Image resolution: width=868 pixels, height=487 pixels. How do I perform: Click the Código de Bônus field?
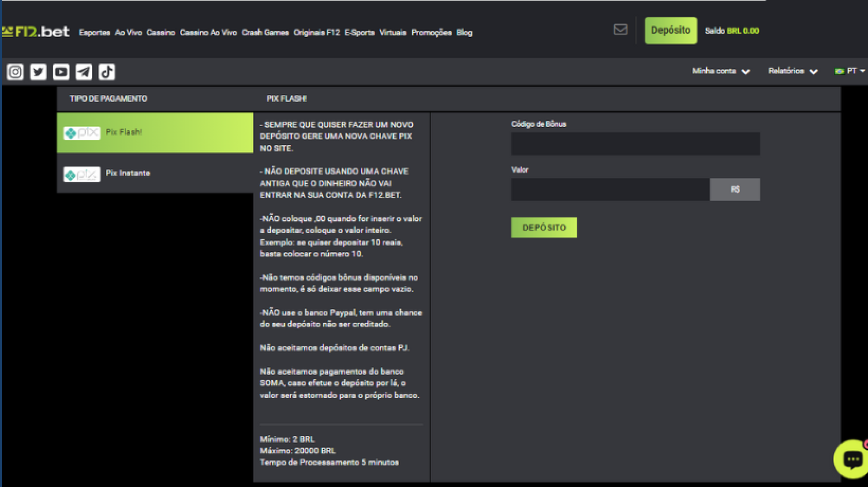[635, 144]
